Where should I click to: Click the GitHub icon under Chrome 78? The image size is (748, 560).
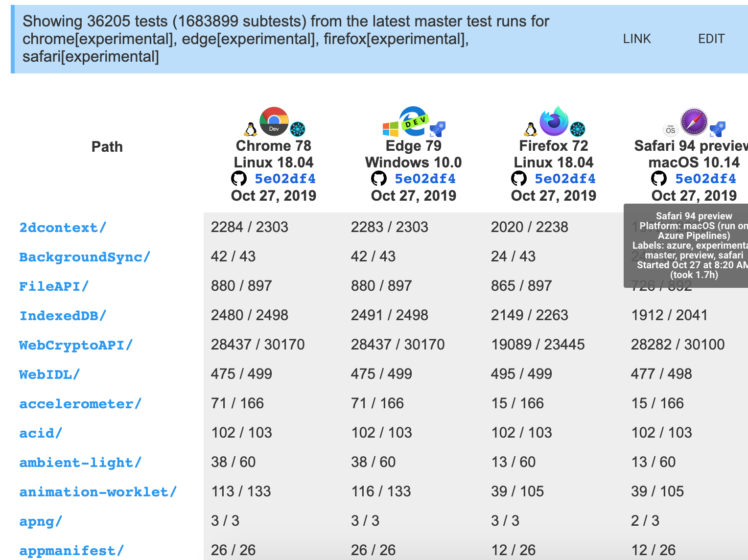click(x=239, y=179)
